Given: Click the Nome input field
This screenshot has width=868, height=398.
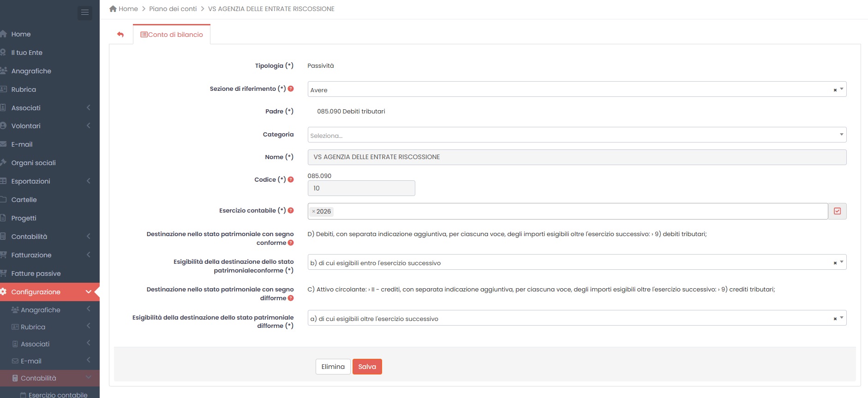Looking at the screenshot, I should click(576, 157).
